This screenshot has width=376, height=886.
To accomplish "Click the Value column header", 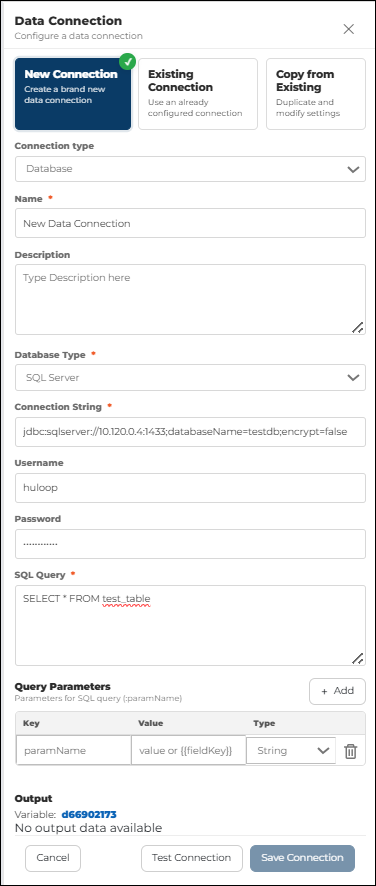I will click(x=151, y=723).
